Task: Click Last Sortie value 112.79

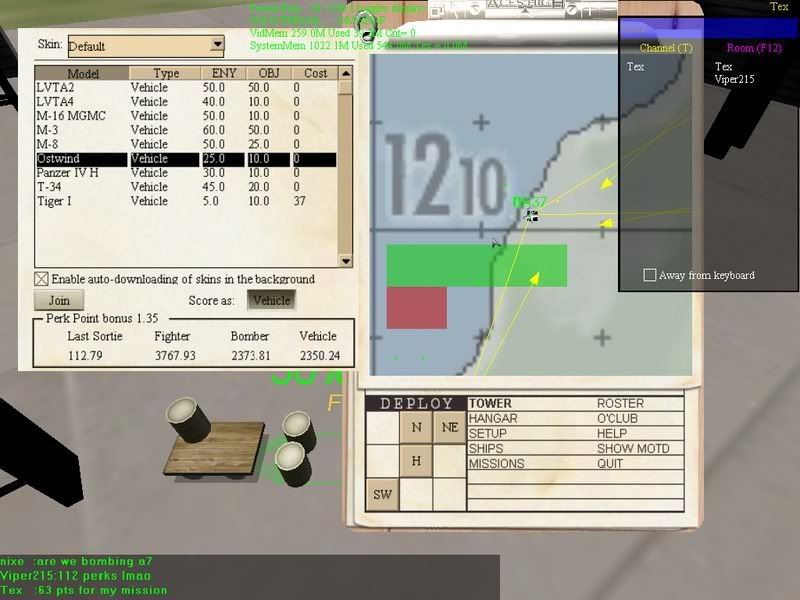Action: point(85,356)
